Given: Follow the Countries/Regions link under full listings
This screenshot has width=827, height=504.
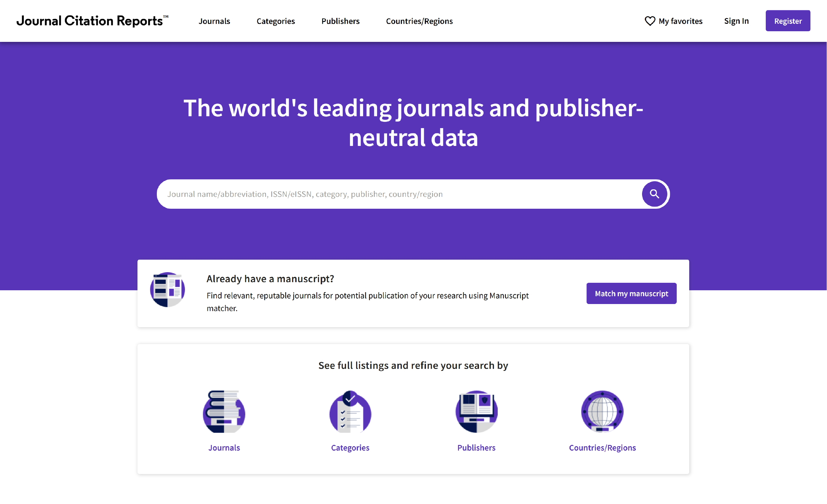Looking at the screenshot, I should click(x=602, y=447).
